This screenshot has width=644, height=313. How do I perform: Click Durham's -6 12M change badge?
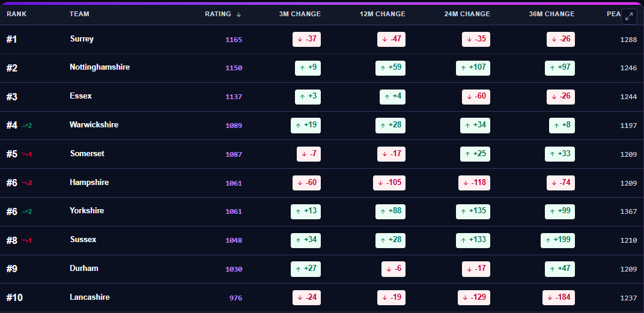393,269
